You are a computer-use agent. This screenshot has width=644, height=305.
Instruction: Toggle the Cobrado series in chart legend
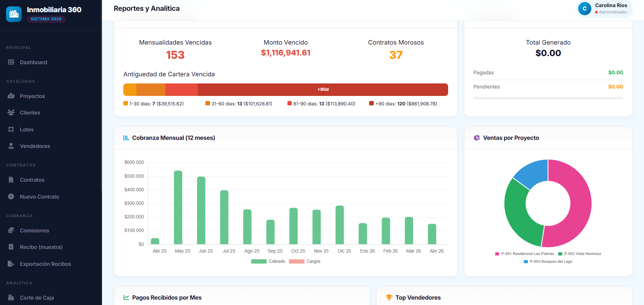pos(268,261)
